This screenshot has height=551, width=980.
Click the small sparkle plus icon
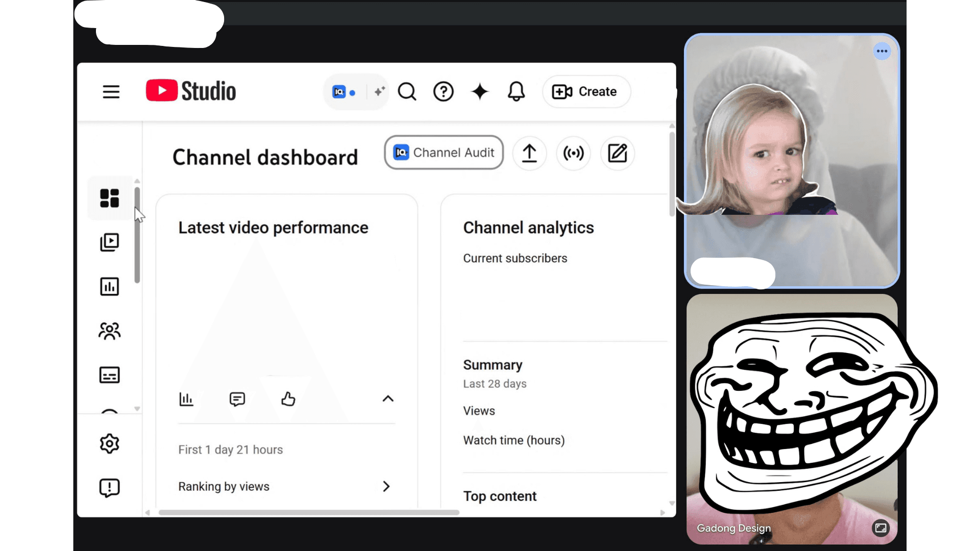(379, 91)
